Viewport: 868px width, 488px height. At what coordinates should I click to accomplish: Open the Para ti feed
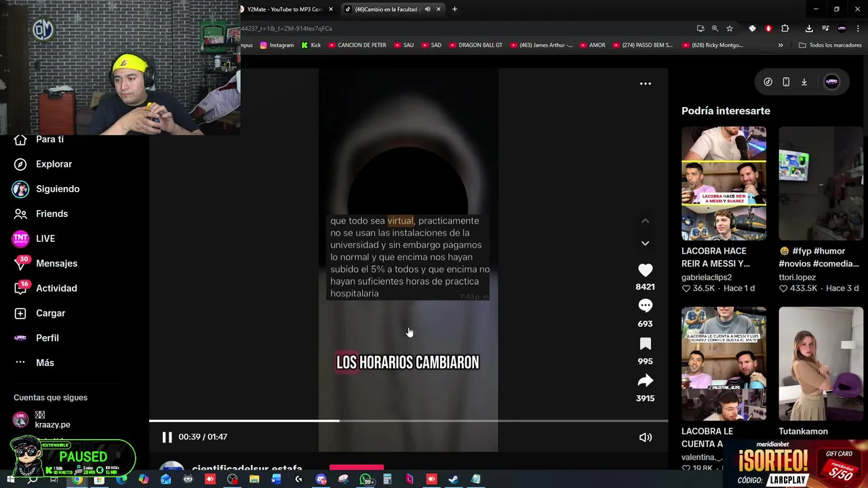[x=41, y=139]
